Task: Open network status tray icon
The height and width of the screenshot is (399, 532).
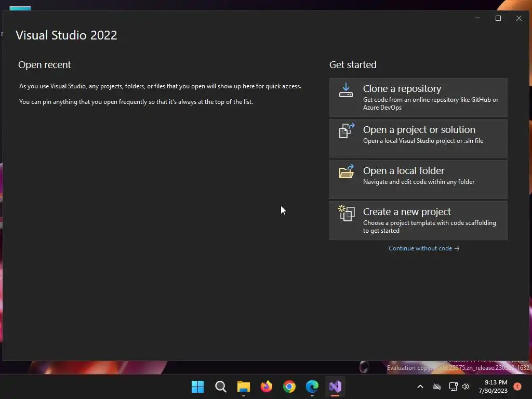Action: point(453,387)
